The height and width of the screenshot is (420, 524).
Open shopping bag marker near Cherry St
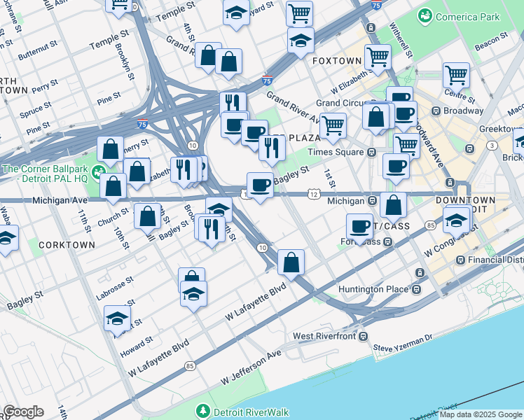[110, 149]
